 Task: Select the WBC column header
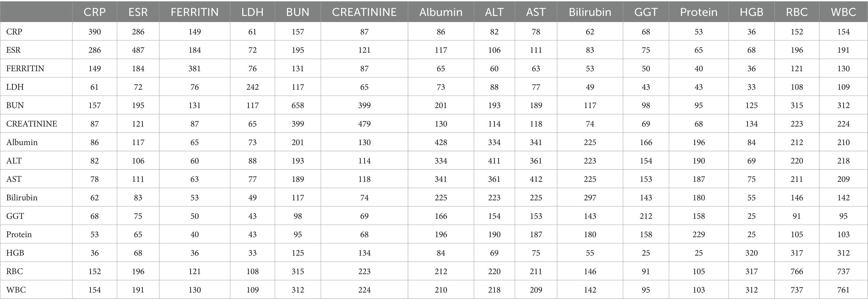tap(843, 12)
